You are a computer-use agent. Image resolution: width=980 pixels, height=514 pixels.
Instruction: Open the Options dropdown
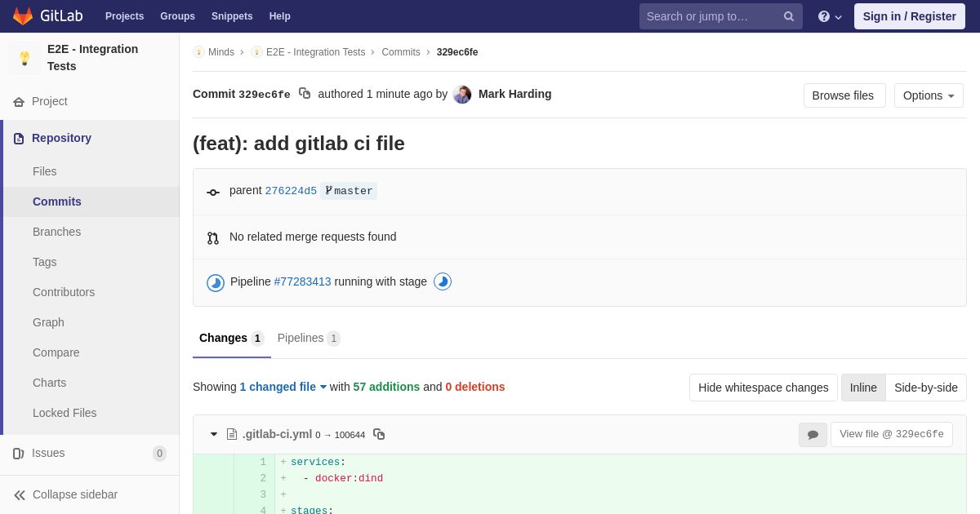[929, 95]
